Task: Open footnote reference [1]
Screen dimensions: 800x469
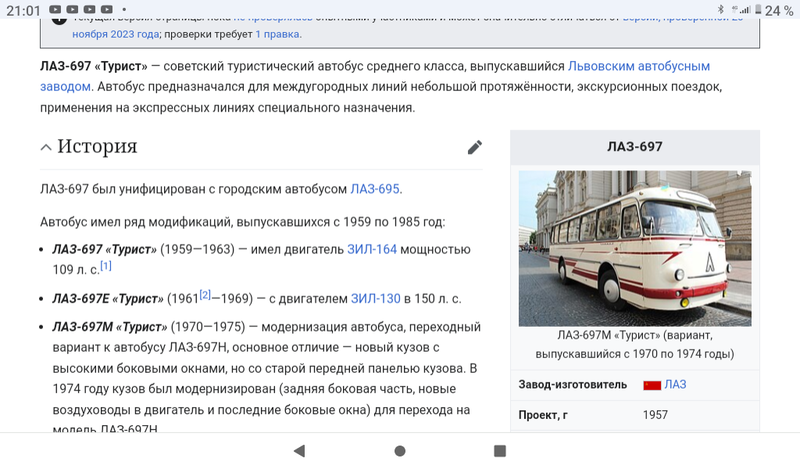Action: pyautogui.click(x=106, y=266)
